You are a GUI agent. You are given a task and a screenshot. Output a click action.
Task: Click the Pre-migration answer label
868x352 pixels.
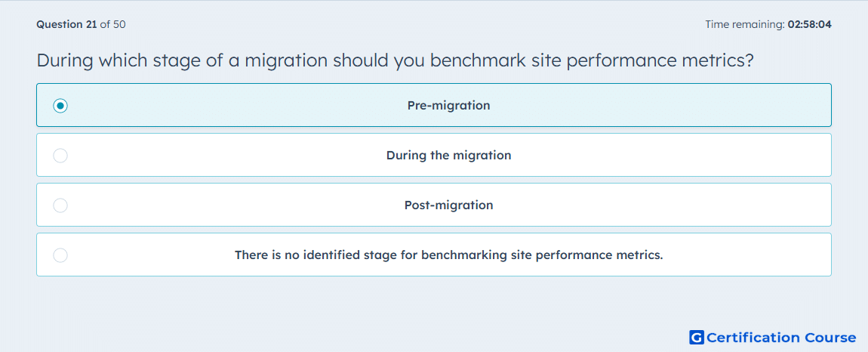click(x=449, y=105)
